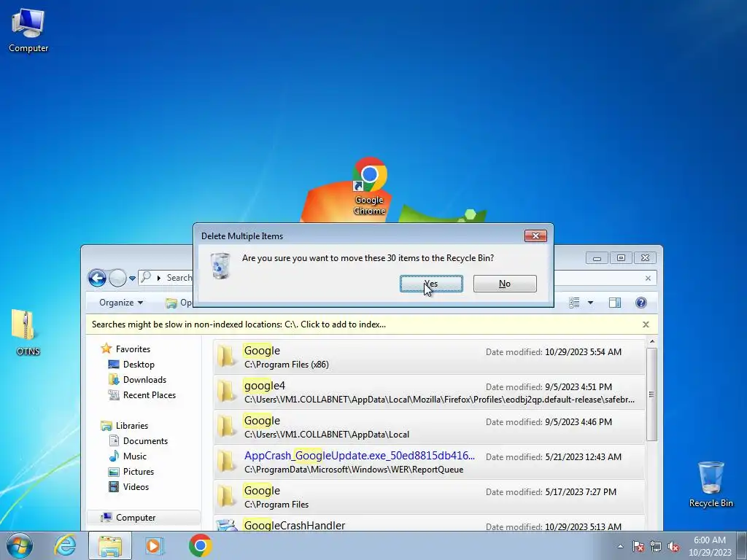
Task: Select Google folder in C:\Program Files
Action: (x=429, y=497)
